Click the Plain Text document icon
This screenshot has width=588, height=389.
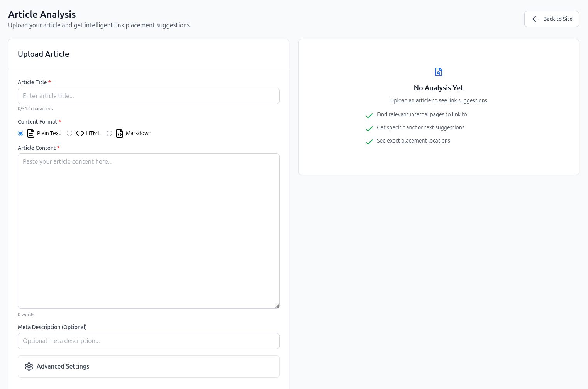31,133
